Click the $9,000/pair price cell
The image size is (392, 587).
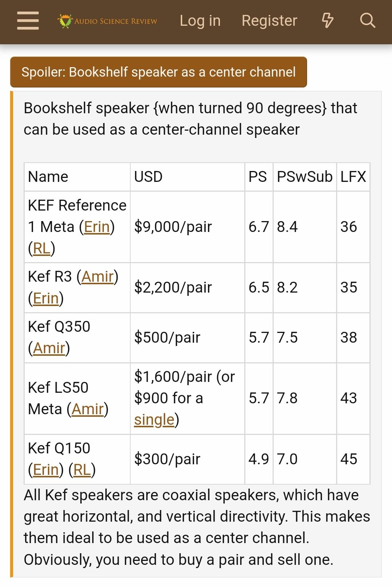pos(173,227)
